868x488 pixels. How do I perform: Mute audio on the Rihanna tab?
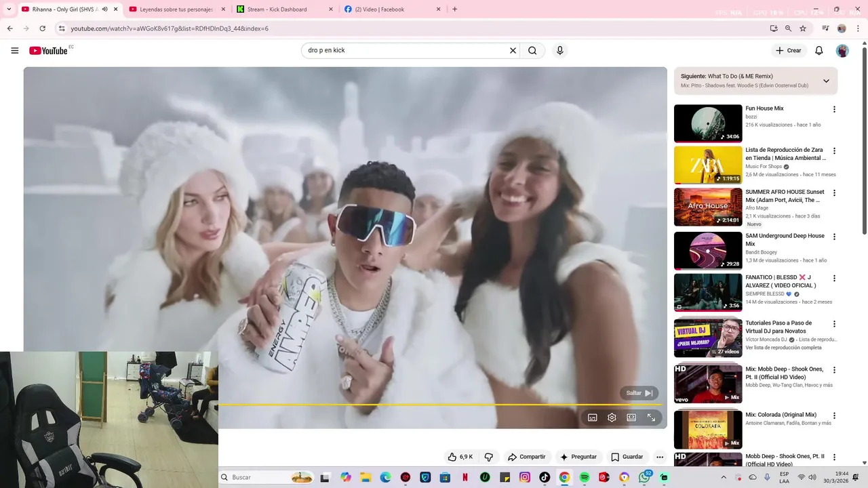click(104, 9)
